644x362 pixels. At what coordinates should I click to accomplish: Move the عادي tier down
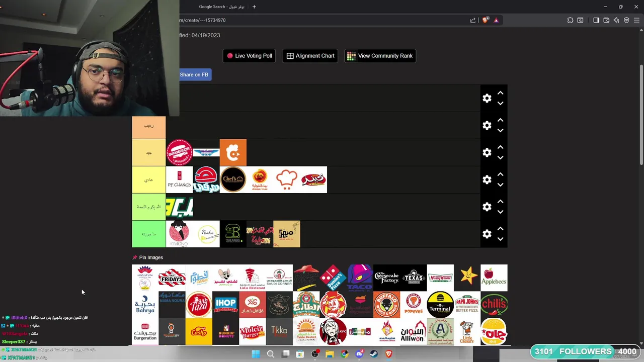500,185
